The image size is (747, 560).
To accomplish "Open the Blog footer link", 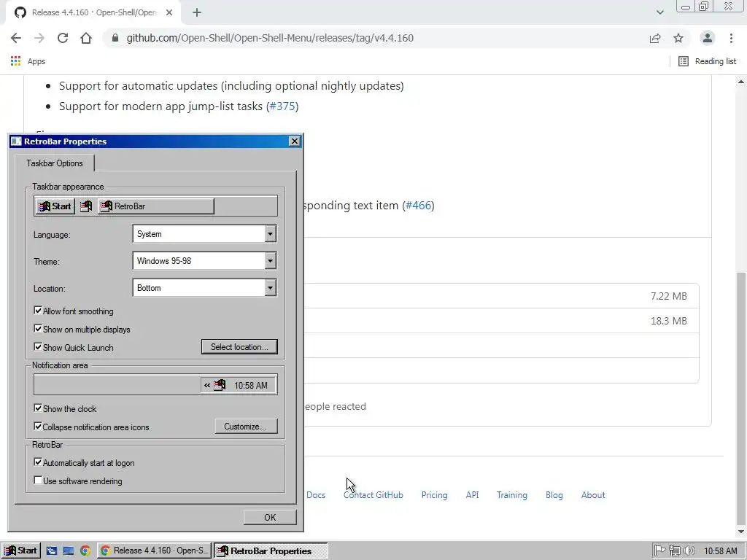I will [x=554, y=495].
